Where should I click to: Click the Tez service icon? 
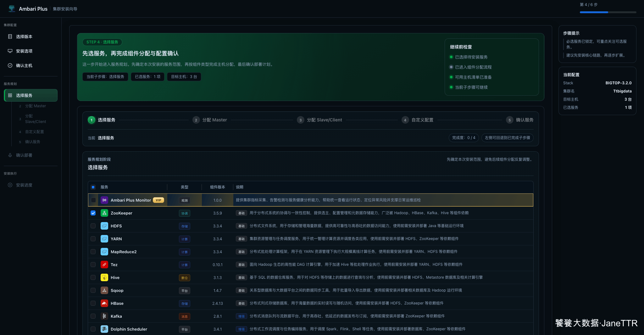click(104, 265)
